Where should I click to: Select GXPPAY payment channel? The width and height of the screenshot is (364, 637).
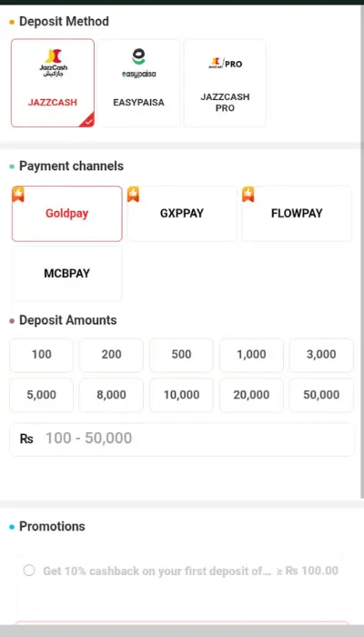(182, 214)
